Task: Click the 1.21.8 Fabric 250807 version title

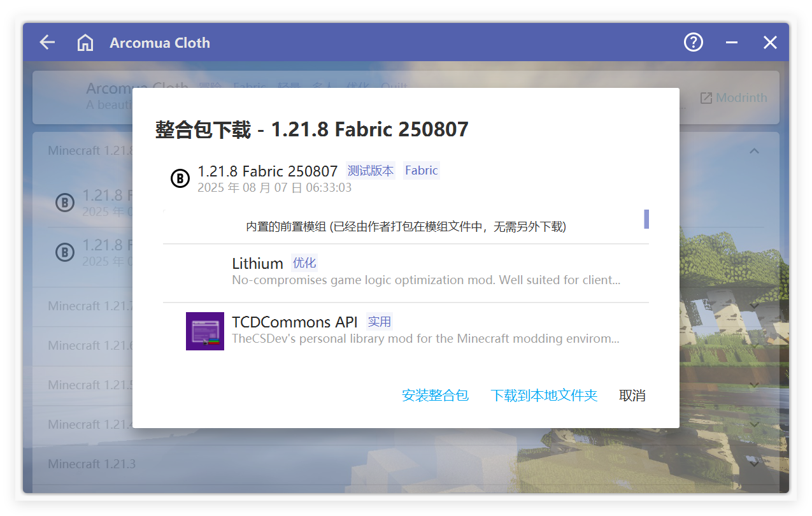Action: [267, 171]
